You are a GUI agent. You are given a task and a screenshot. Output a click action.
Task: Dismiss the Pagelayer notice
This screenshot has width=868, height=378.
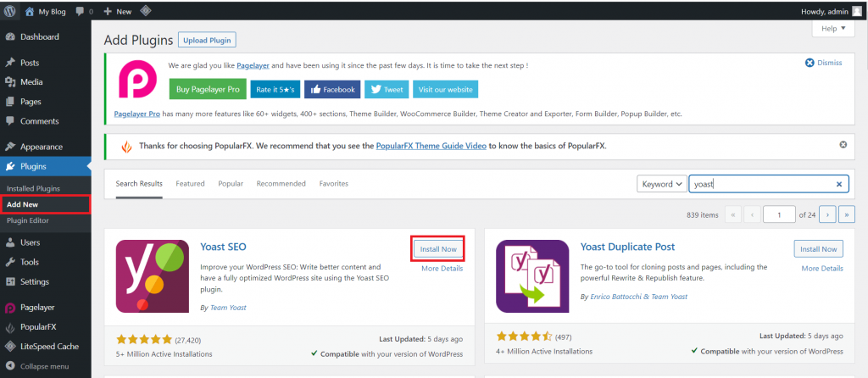pyautogui.click(x=824, y=63)
